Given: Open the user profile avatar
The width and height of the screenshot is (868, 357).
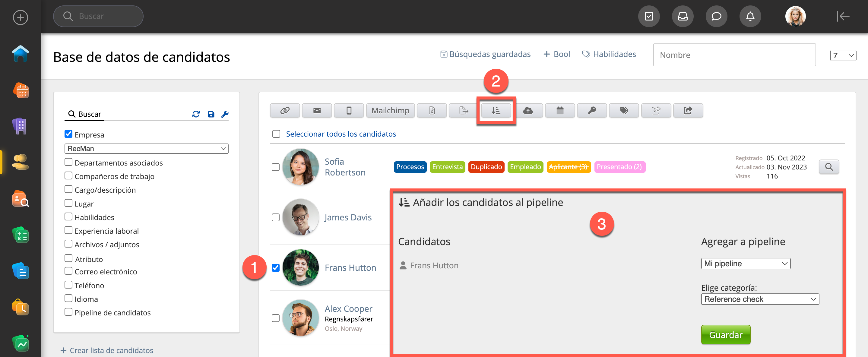Looking at the screenshot, I should 795,16.
